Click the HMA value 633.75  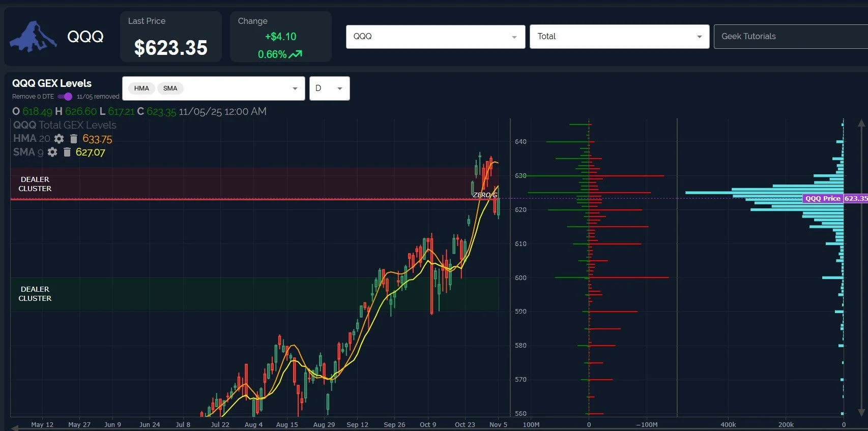(97, 139)
